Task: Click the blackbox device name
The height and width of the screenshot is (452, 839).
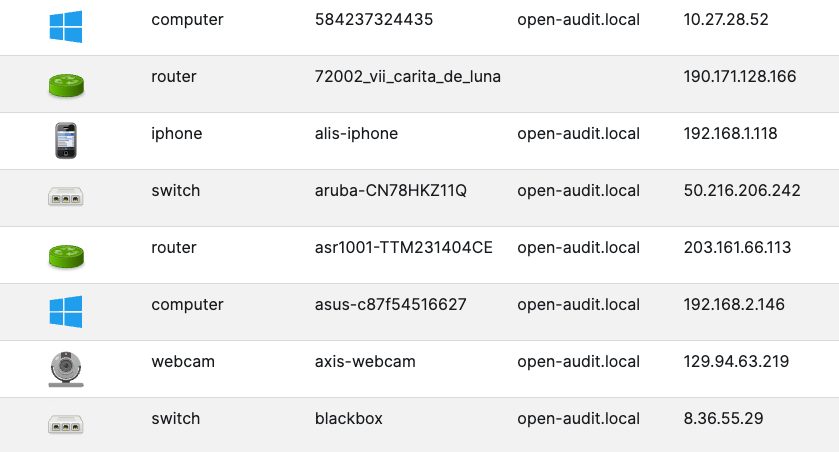Action: [348, 419]
